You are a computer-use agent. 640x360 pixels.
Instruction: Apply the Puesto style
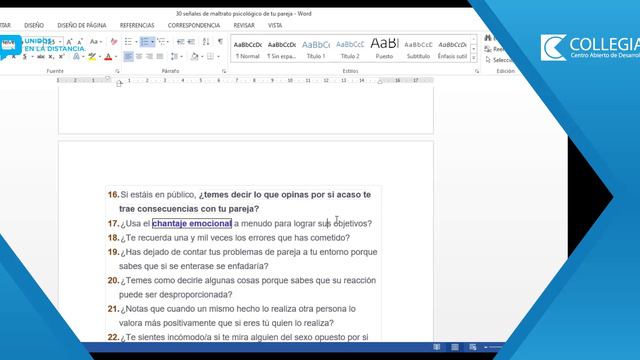coord(384,49)
